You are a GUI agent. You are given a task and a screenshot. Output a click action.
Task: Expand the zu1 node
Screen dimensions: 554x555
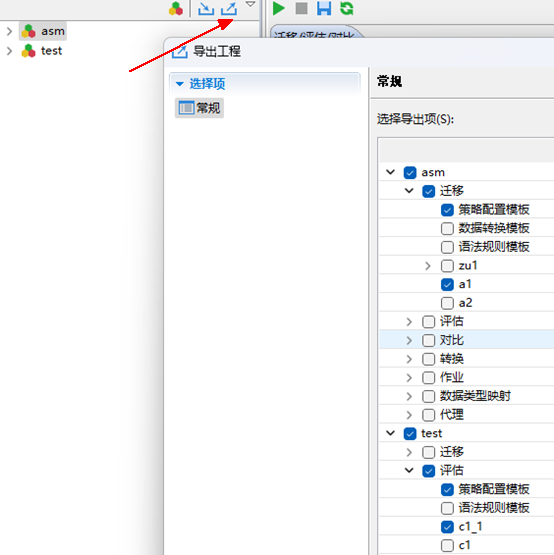tap(428, 266)
